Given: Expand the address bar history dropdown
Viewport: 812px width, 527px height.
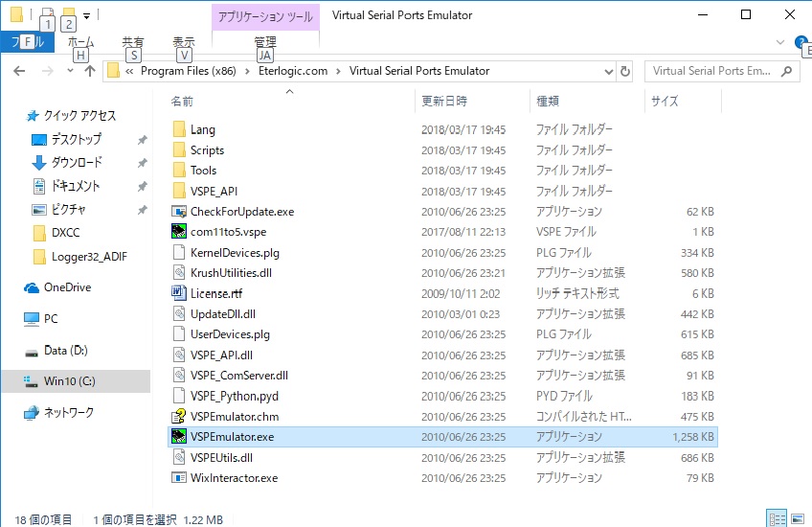Looking at the screenshot, I should (609, 72).
